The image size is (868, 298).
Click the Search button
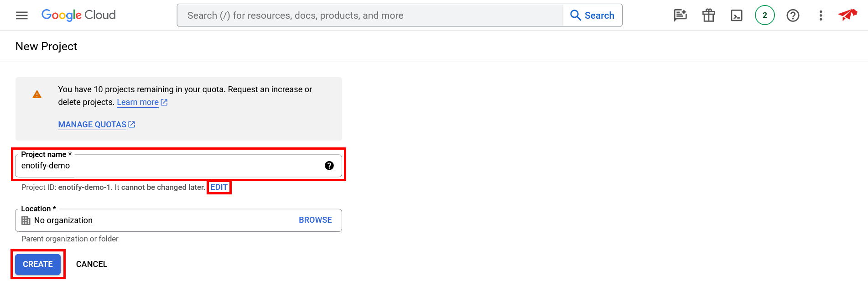point(593,16)
